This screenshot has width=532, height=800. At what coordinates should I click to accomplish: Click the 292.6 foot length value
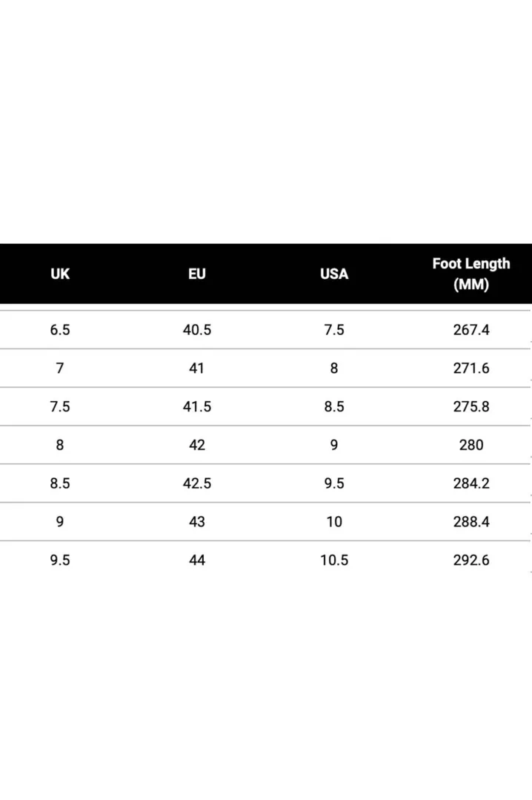point(471,561)
